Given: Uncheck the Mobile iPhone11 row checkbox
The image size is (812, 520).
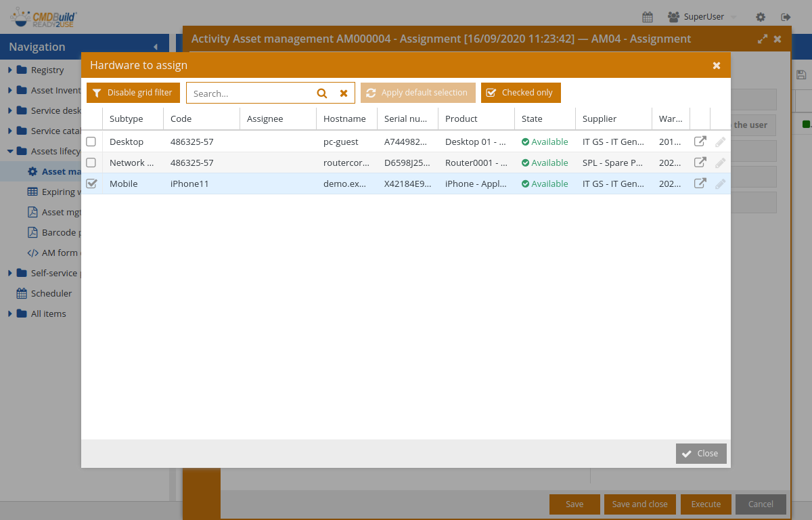Looking at the screenshot, I should [x=91, y=183].
